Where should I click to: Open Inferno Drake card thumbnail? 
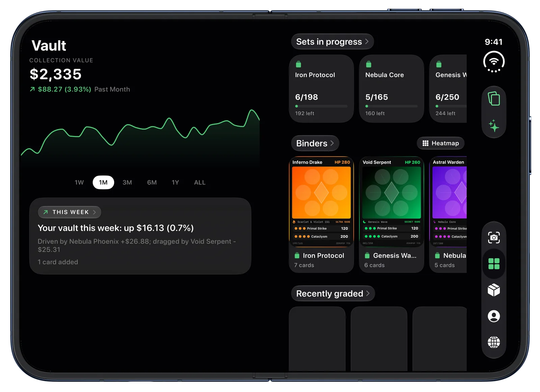[321, 202]
